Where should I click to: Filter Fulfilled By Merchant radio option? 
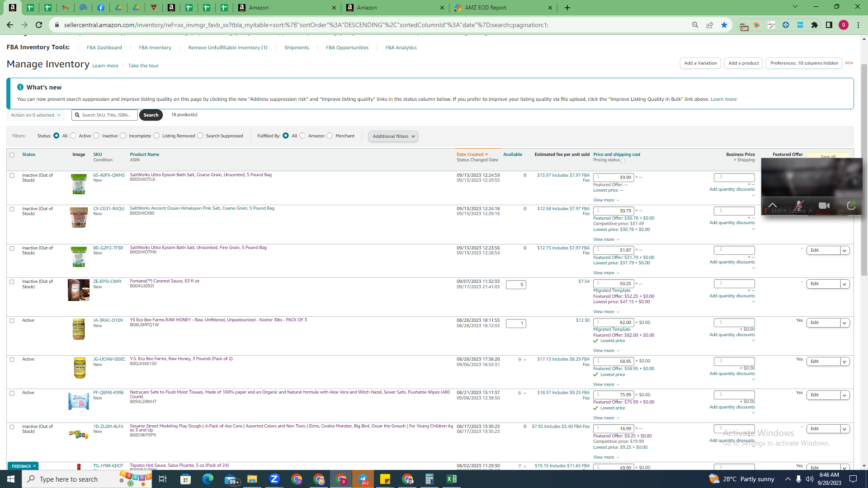[330, 136]
